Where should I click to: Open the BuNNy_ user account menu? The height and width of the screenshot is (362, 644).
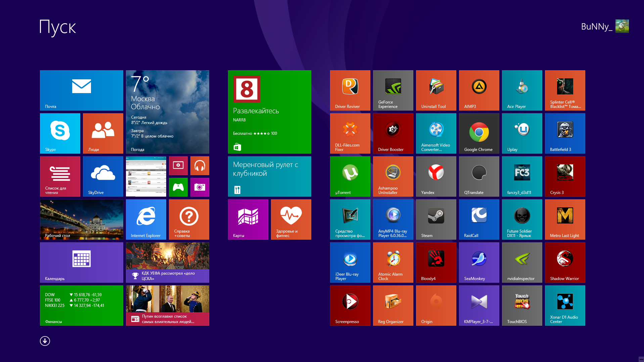pyautogui.click(x=605, y=26)
